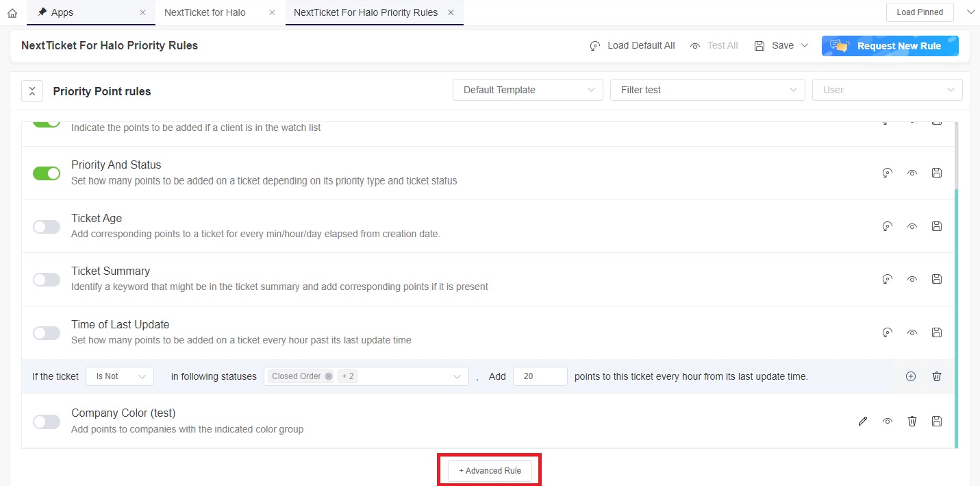Click the home icon in tab bar
The height and width of the screenshot is (486, 980).
[12, 12]
